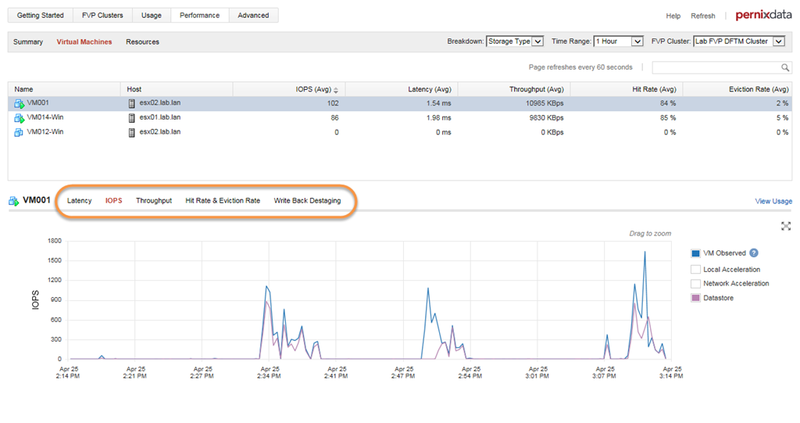The image size is (800, 423).
Task: Sort by Throughput (Avg) column header
Action: 514,89
